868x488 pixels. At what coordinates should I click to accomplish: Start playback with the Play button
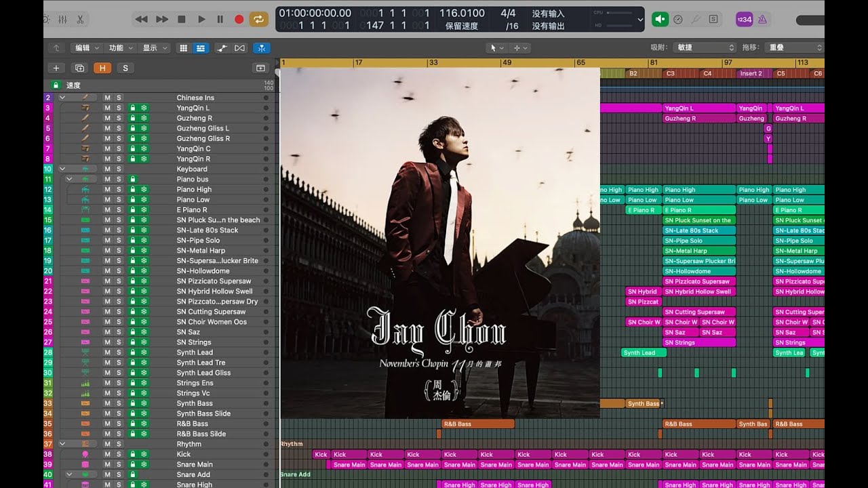click(201, 20)
